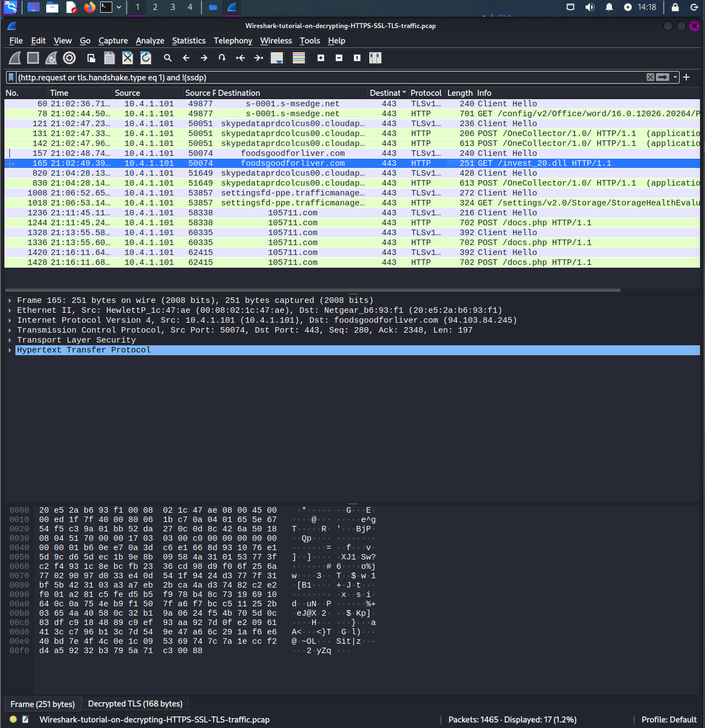Select packet 1244 POST /docs.php
This screenshot has width=705, height=728.
[x=352, y=222]
